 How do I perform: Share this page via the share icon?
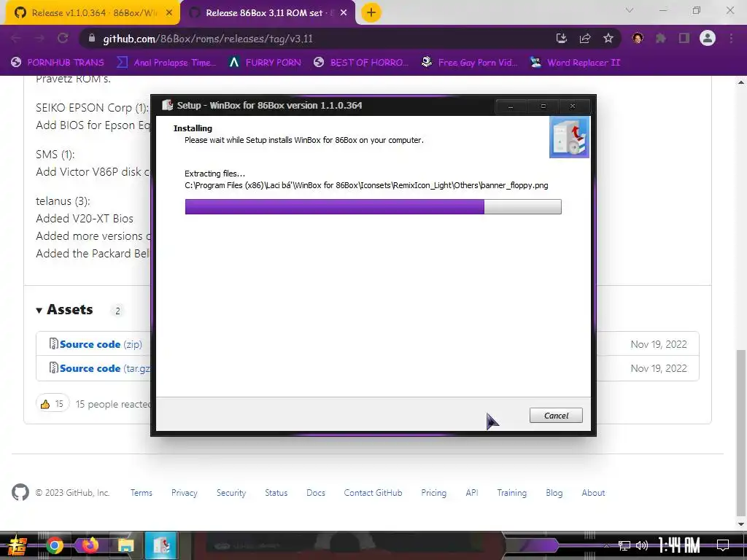(585, 39)
